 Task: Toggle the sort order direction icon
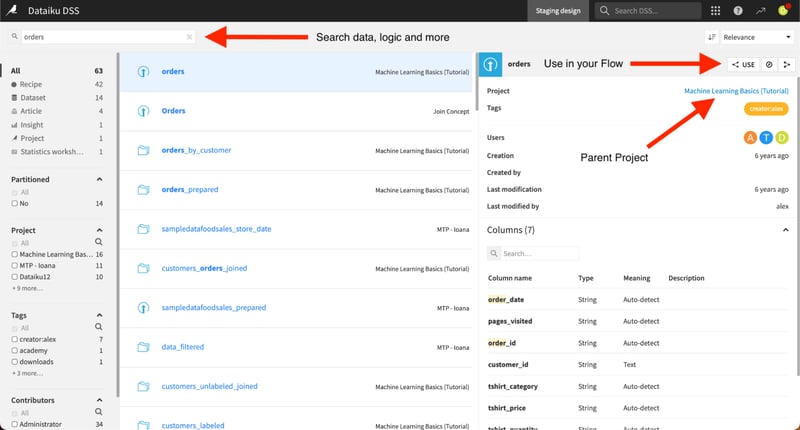[711, 37]
